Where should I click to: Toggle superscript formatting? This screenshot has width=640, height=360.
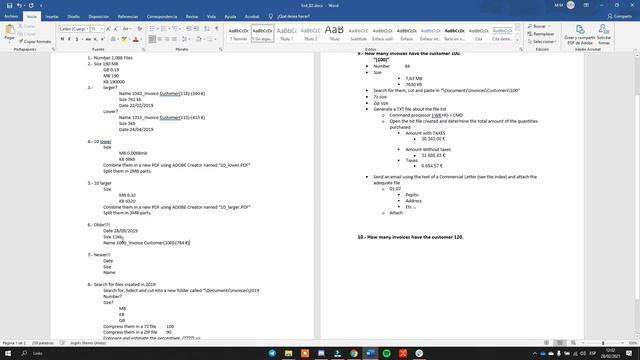(102, 39)
